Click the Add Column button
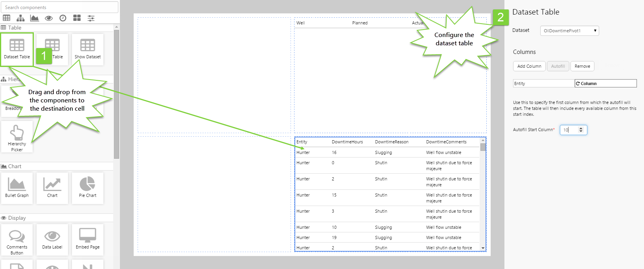The image size is (644, 269). coord(529,66)
